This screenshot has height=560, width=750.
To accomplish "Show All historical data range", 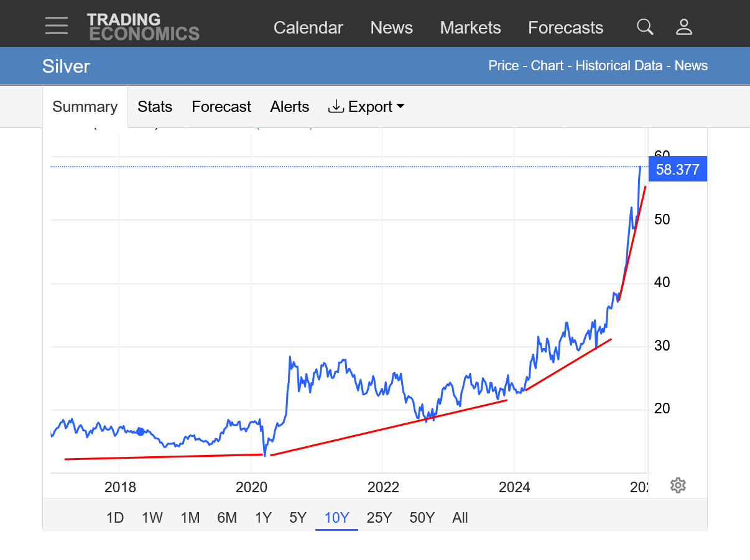I will [460, 518].
